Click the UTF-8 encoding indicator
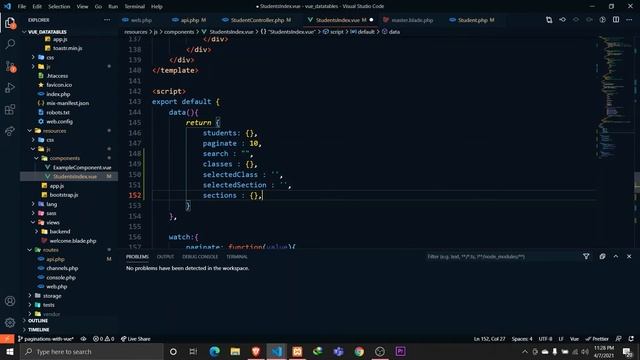The width and height of the screenshot is (640, 360). (x=545, y=339)
